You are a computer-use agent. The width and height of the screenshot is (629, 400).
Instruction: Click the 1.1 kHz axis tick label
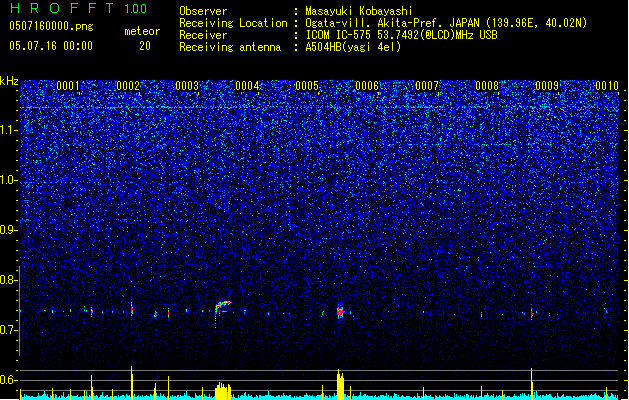click(8, 130)
